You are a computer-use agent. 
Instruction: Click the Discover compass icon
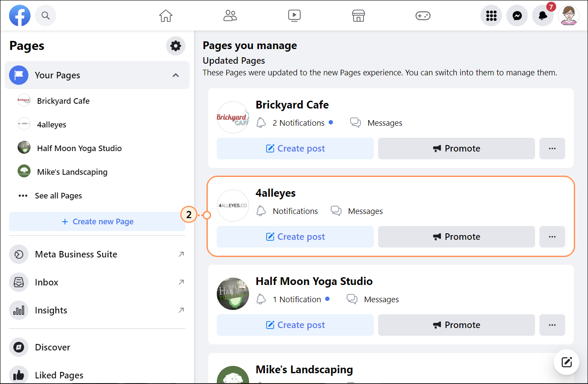[x=18, y=347]
